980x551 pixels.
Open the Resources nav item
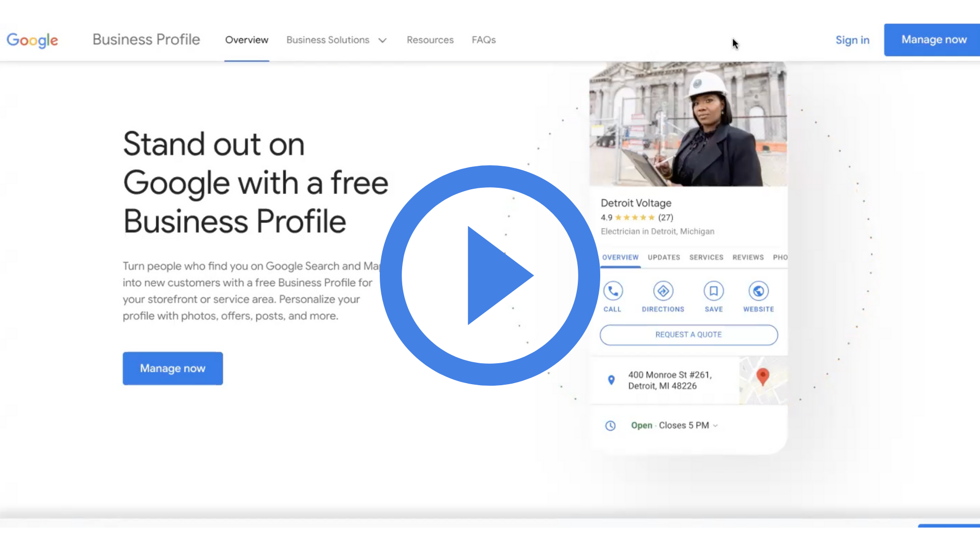(x=430, y=40)
